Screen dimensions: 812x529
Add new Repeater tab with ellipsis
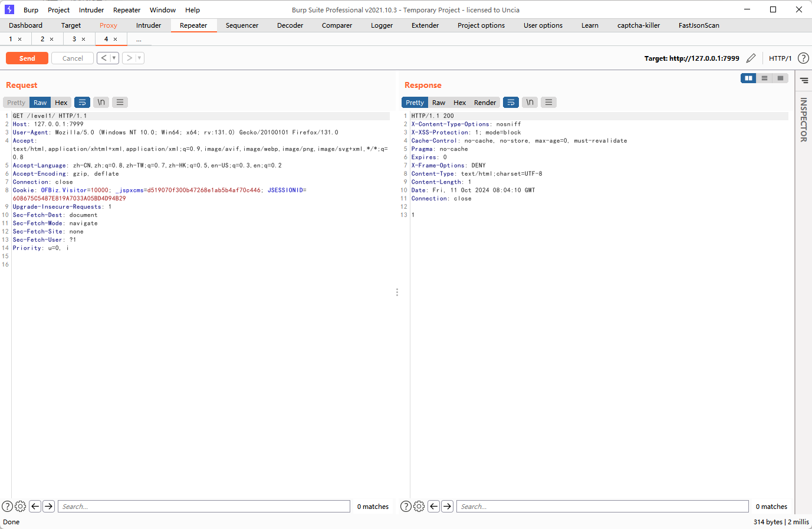[139, 39]
